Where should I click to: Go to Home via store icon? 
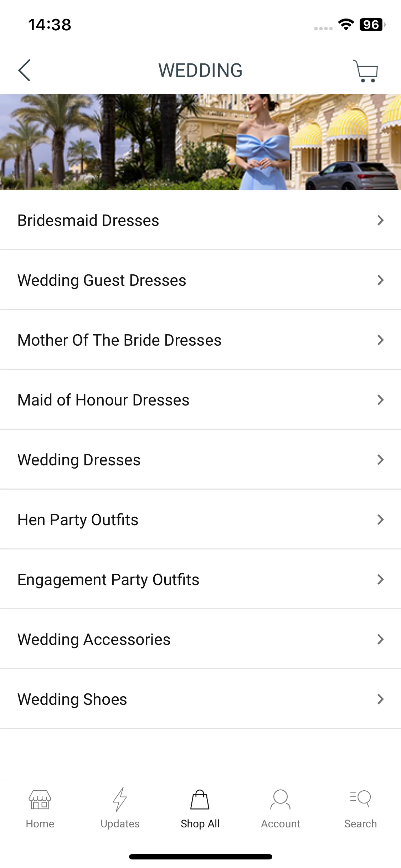pos(40,800)
